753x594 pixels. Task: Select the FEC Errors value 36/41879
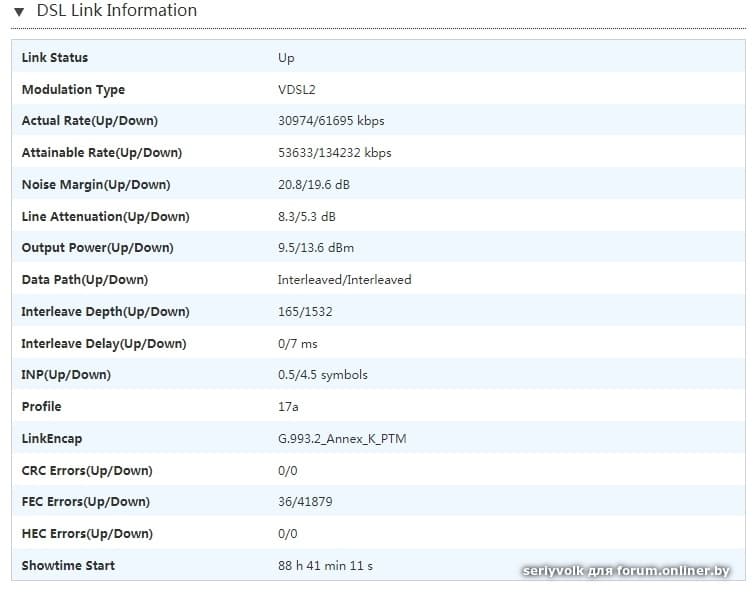pos(305,502)
